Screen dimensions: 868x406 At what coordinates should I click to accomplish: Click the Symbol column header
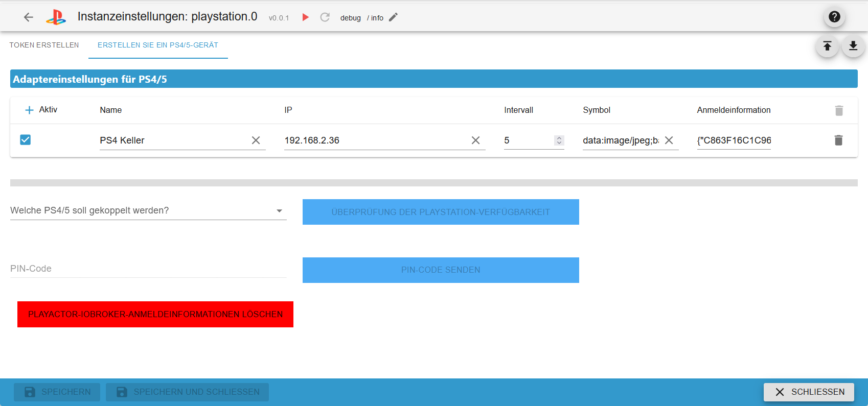click(597, 110)
